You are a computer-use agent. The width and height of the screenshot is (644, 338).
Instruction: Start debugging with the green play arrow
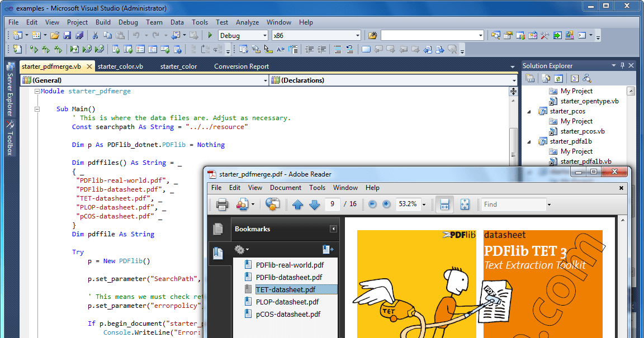click(x=210, y=35)
